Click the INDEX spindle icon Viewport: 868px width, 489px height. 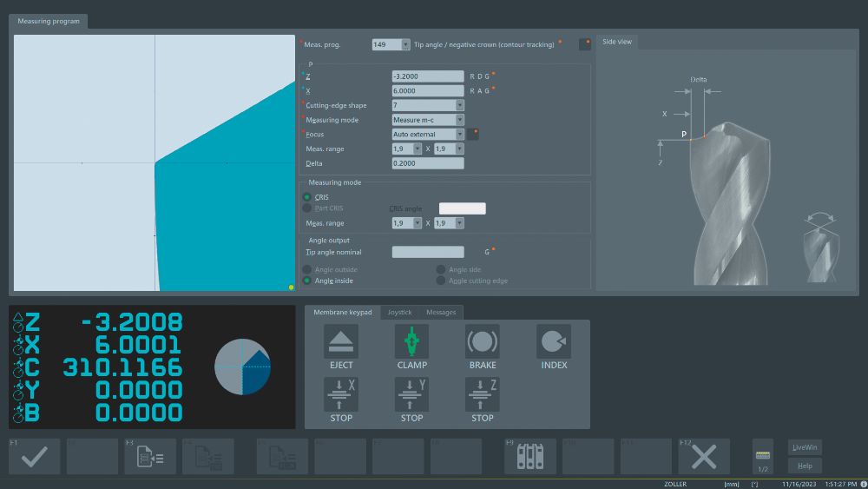(553, 342)
